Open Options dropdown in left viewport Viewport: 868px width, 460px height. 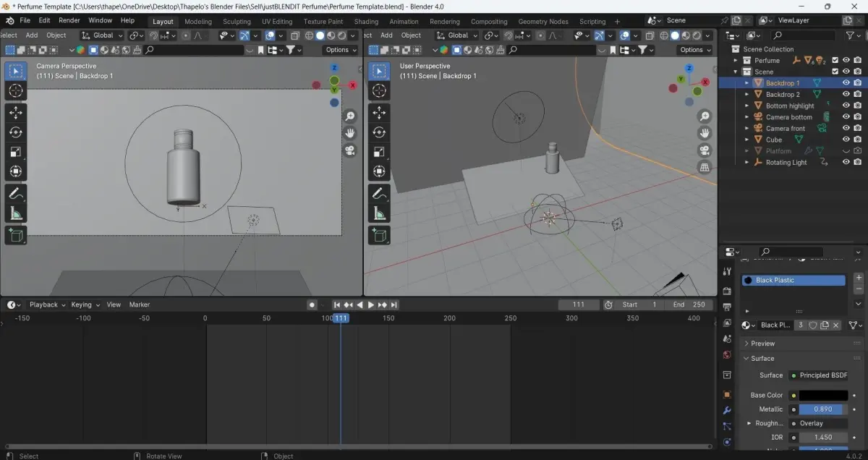[x=340, y=50]
